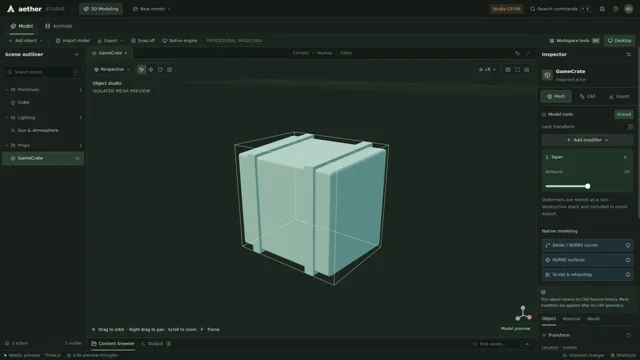The height and width of the screenshot is (360, 640).
Task: Focus the Search scene input field
Action: [x=42, y=72]
